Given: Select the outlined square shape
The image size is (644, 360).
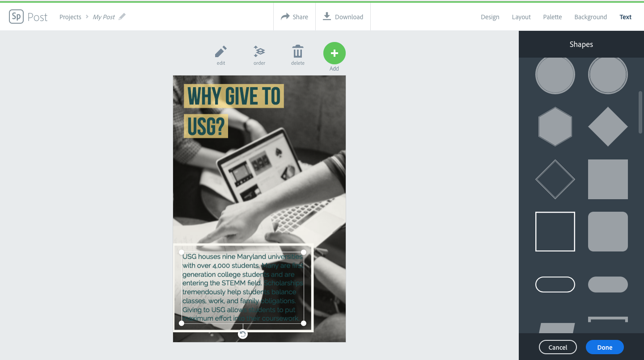Looking at the screenshot, I should click(x=555, y=231).
